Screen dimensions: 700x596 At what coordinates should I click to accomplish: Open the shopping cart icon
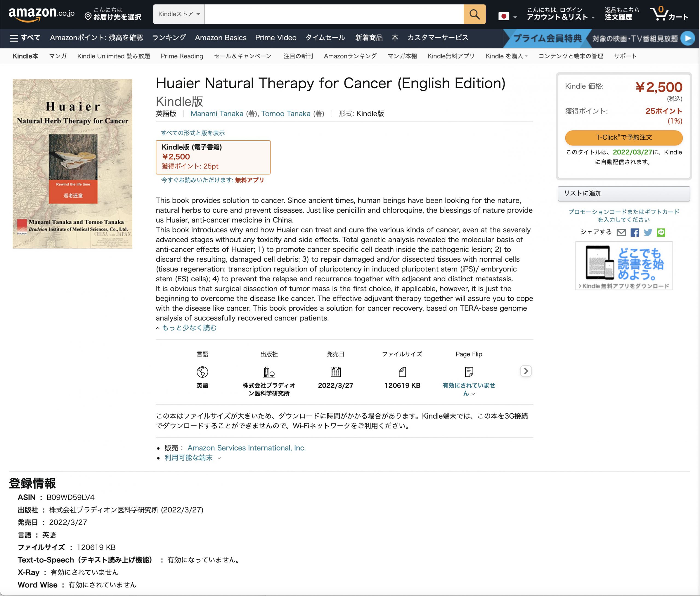coord(669,14)
